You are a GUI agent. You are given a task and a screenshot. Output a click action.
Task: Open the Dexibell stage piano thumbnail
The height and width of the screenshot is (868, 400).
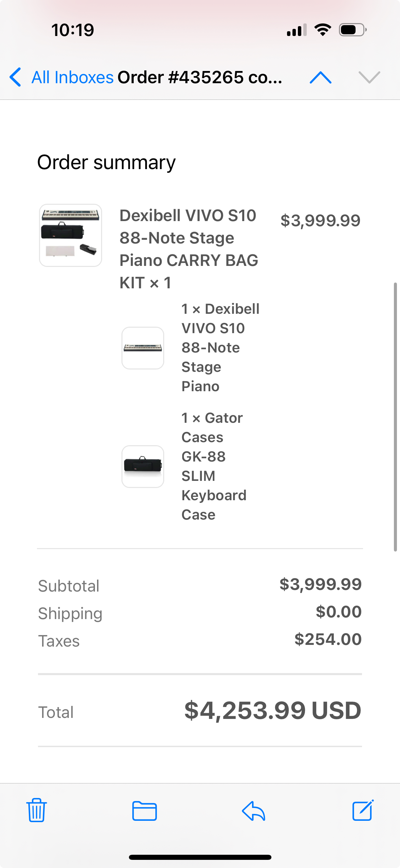(x=143, y=348)
